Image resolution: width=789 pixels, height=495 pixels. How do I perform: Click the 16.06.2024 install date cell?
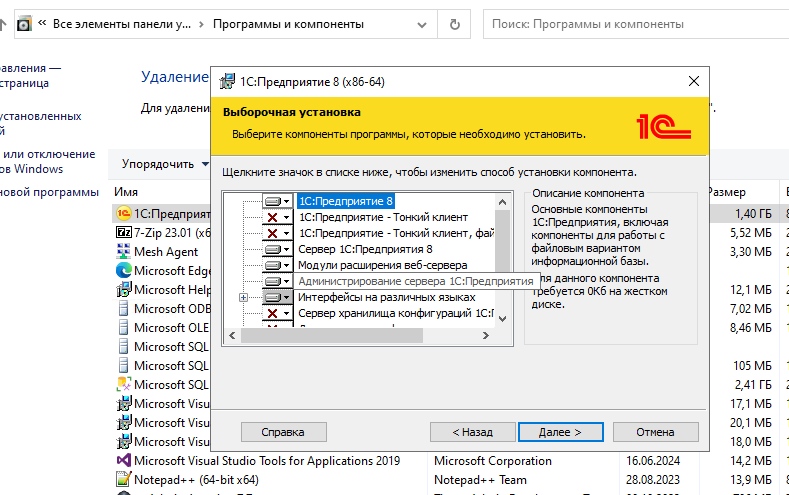653,461
